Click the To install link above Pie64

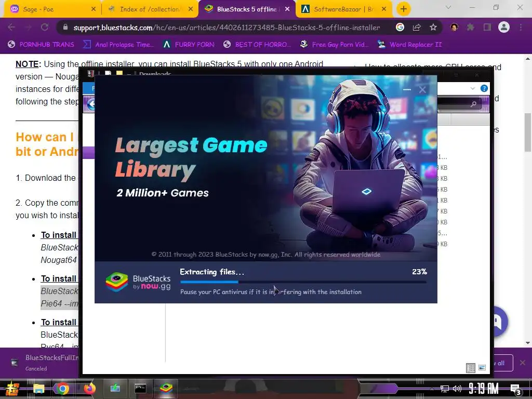(59, 278)
